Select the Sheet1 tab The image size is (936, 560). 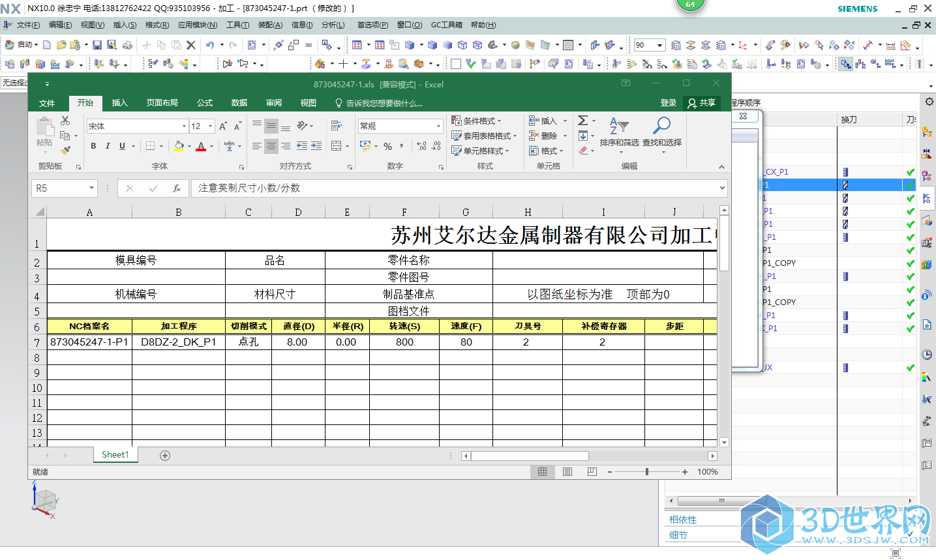pyautogui.click(x=115, y=455)
